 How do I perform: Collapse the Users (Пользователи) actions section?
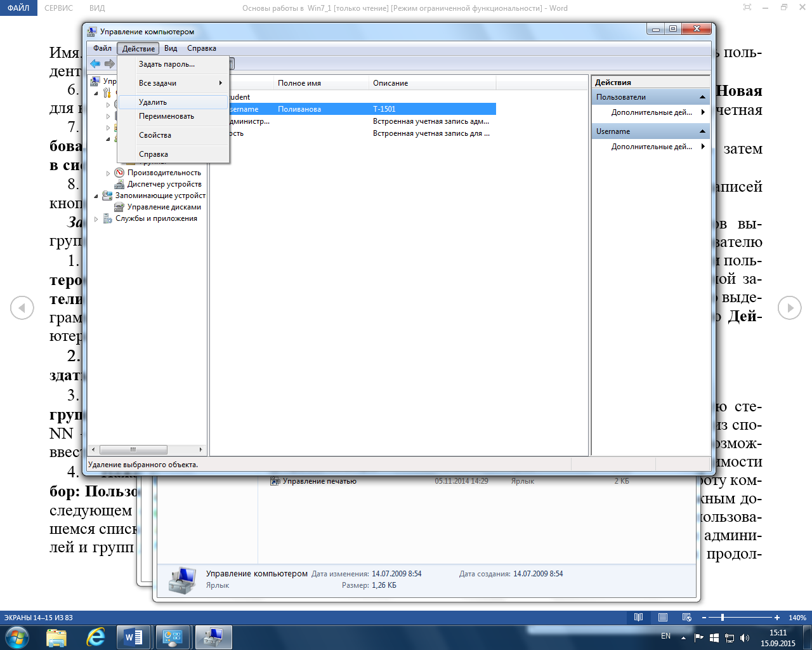pos(702,97)
